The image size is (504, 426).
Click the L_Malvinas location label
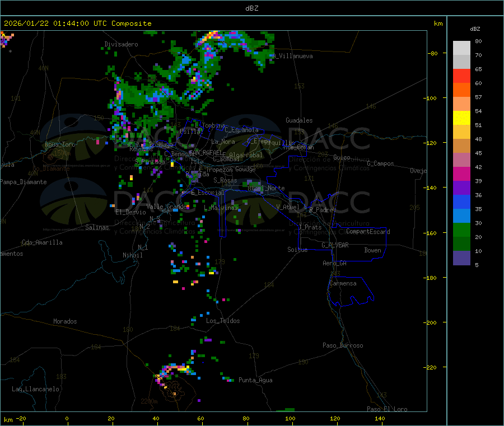(x=221, y=208)
